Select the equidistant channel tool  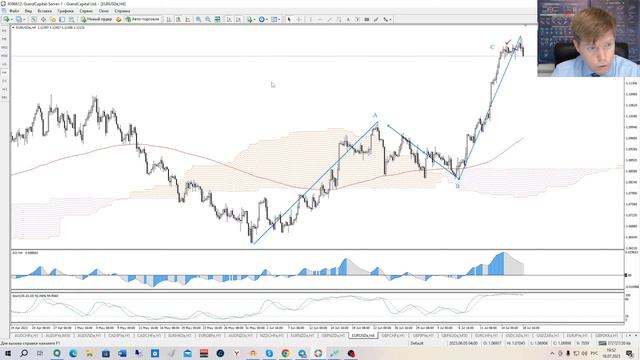coord(339,19)
